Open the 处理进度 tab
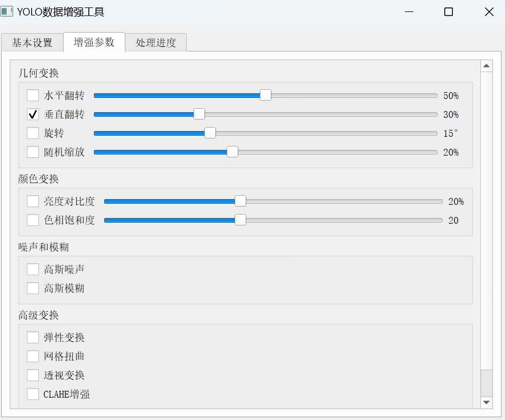 [156, 43]
